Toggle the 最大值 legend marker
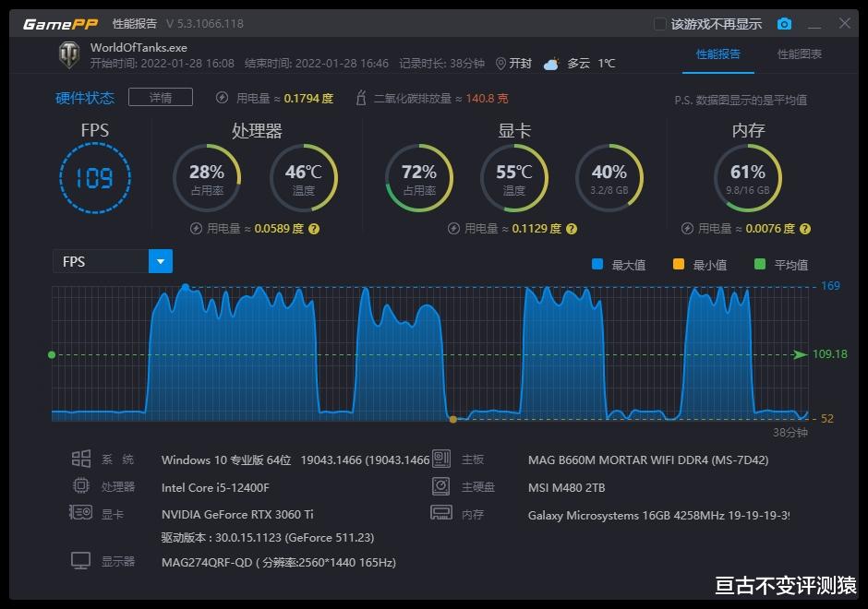 (598, 263)
